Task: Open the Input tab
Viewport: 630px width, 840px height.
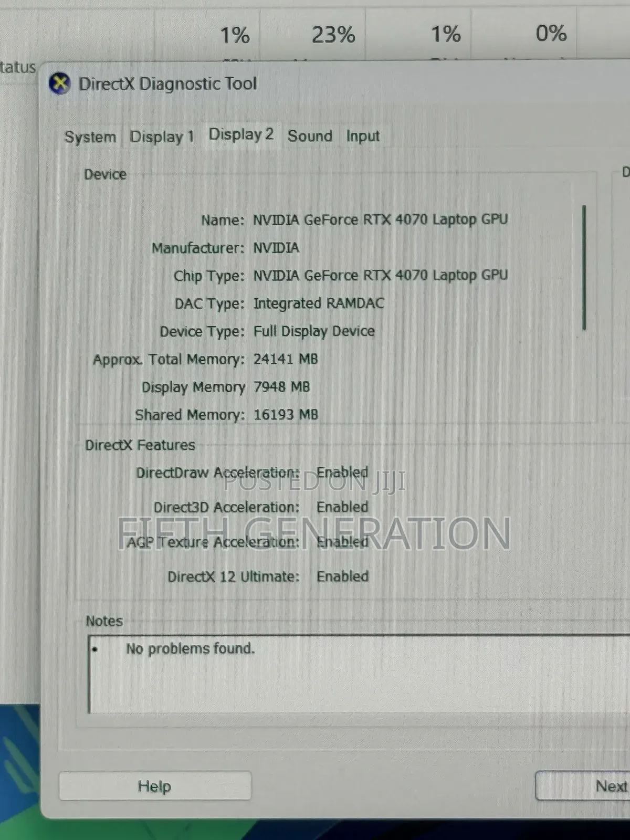Action: point(362,136)
